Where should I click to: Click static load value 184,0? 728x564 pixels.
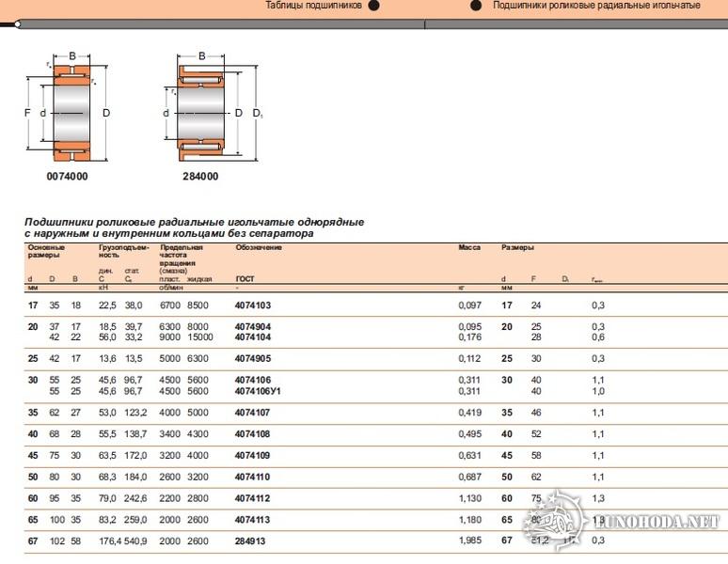pos(135,477)
